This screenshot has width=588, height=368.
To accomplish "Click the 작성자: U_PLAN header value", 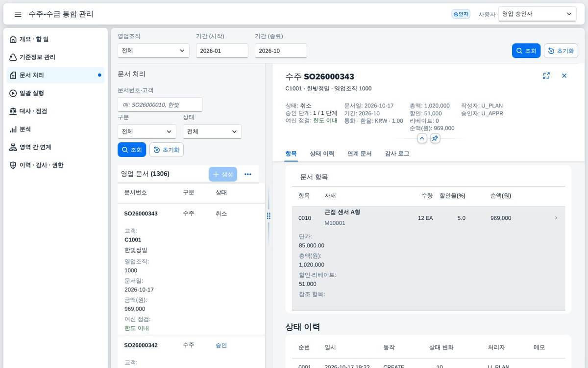I will [482, 105].
